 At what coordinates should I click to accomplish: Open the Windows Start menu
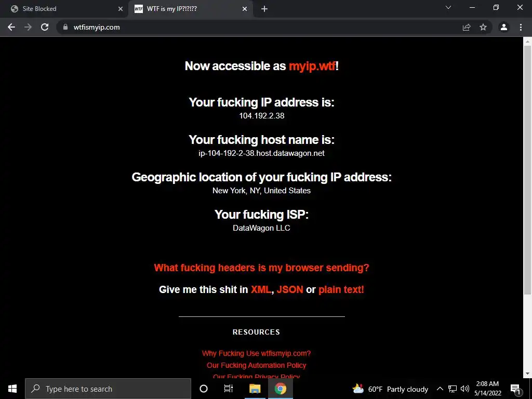tap(12, 389)
